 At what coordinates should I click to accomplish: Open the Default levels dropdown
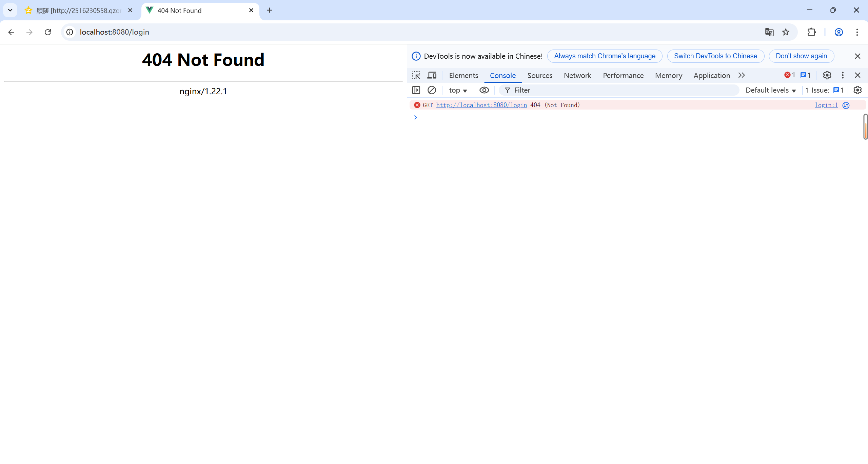[x=770, y=90]
